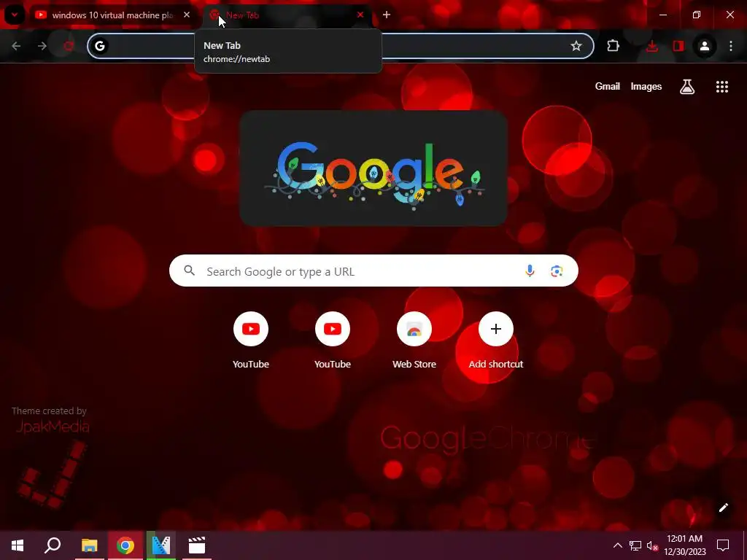Image resolution: width=747 pixels, height=560 pixels.
Task: Toggle the side panel icon
Action: pos(678,46)
